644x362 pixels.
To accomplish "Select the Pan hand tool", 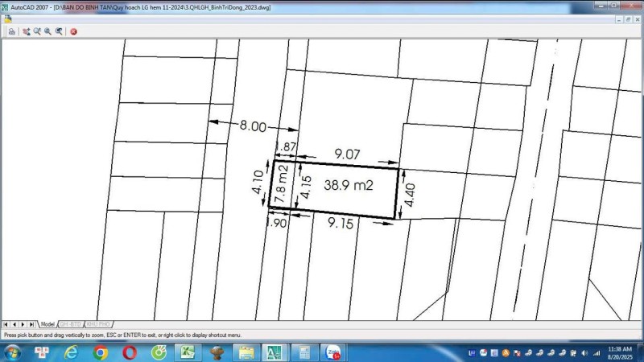I will pos(27,31).
